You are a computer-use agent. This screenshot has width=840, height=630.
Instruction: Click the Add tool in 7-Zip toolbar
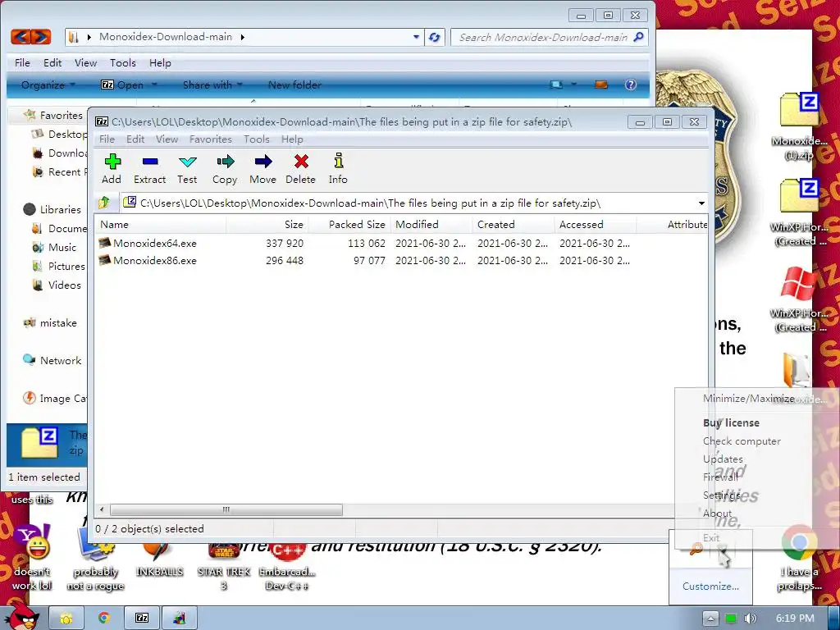(x=112, y=169)
